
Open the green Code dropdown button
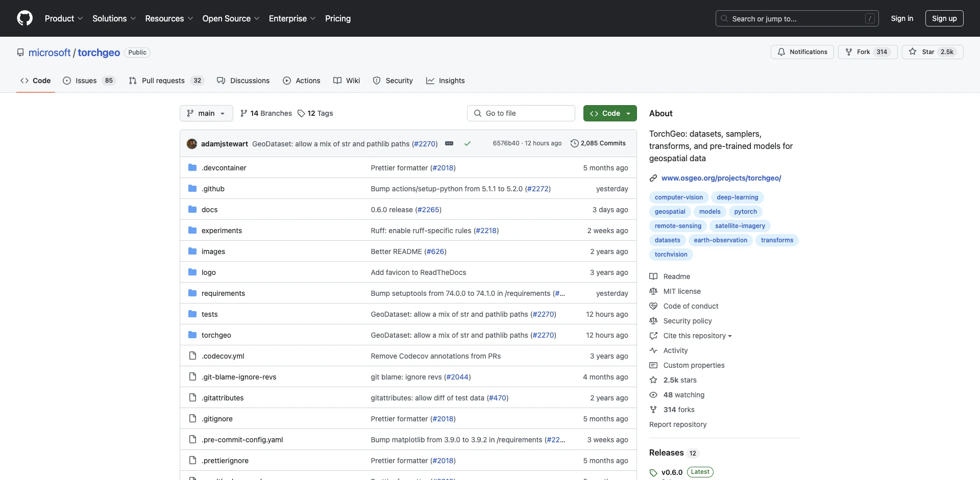[610, 113]
